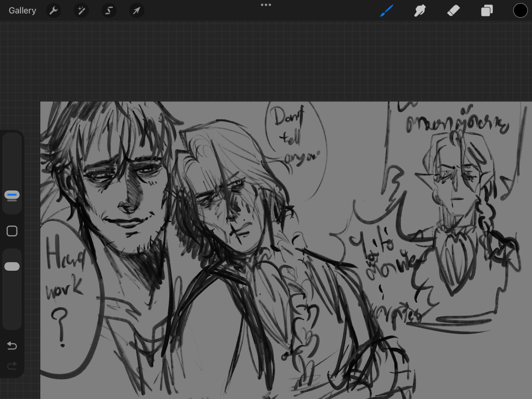The width and height of the screenshot is (532, 399).
Task: Undo the last stroke
Action: coord(12,346)
